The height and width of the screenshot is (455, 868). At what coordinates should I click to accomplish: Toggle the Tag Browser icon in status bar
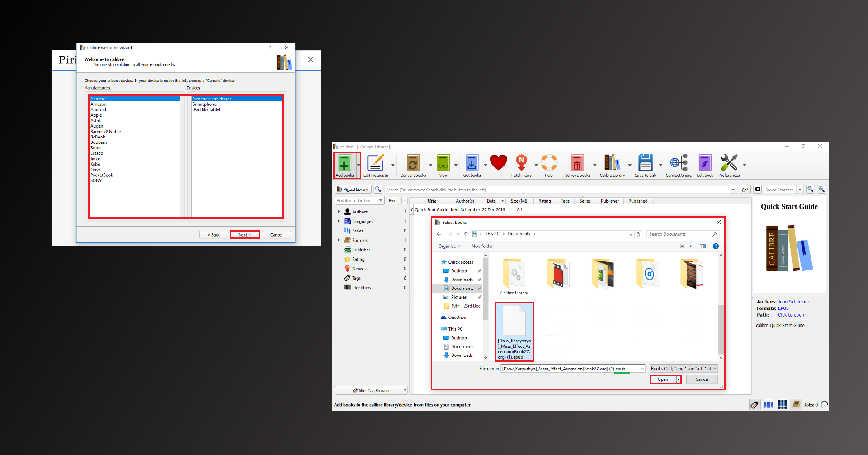755,405
